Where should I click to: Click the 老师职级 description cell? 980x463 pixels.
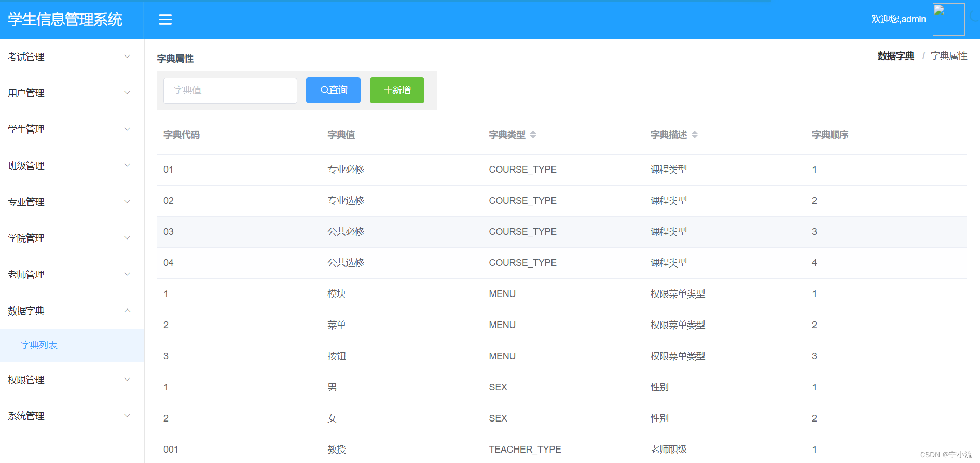point(669,450)
